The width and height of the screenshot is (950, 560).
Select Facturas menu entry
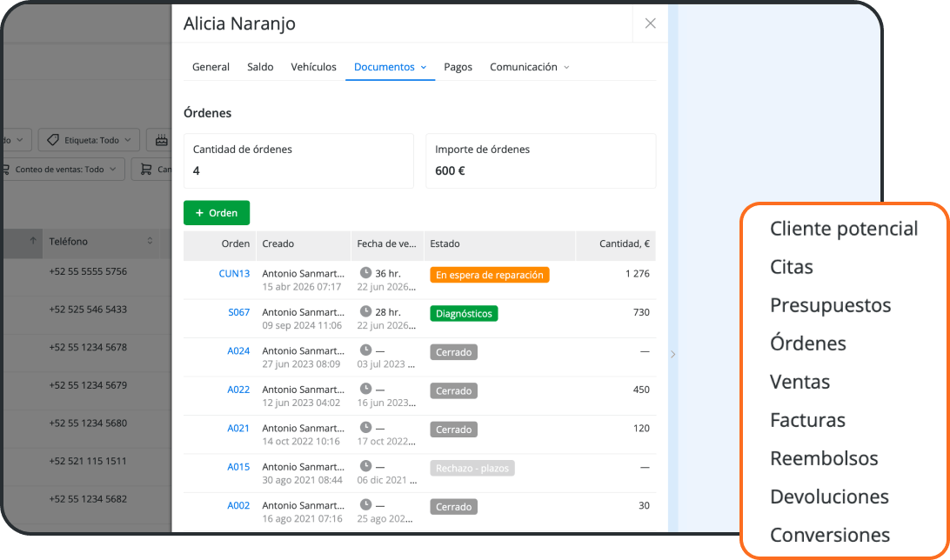tap(807, 420)
